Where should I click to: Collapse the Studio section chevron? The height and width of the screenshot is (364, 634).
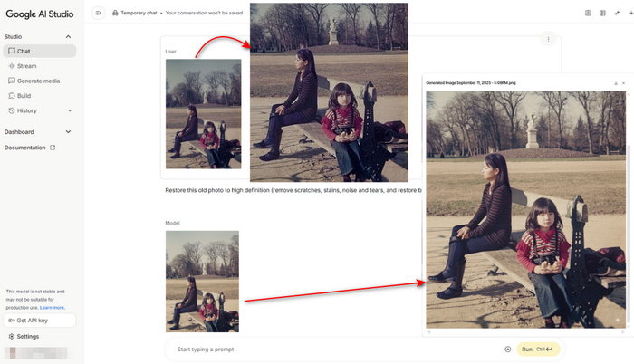coord(69,36)
